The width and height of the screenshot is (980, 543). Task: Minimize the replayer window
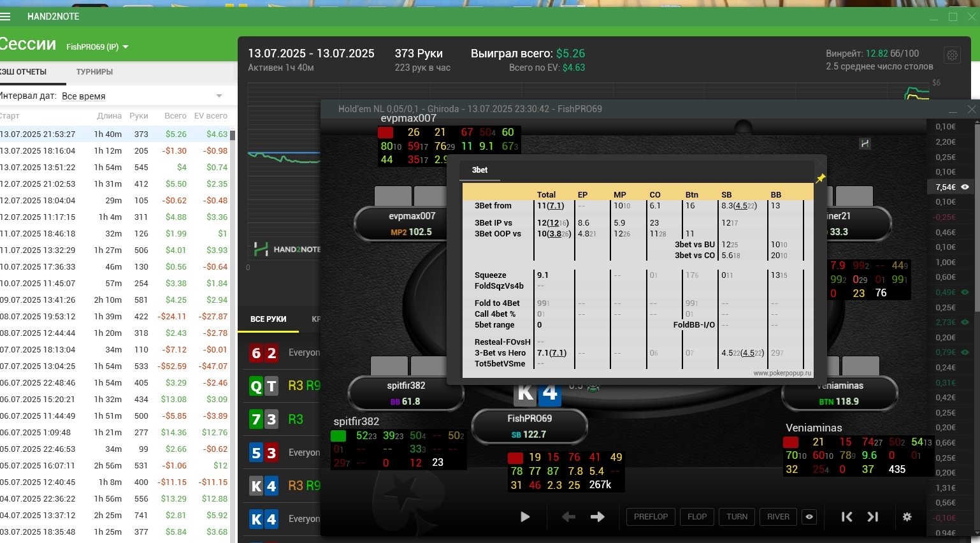[953, 110]
